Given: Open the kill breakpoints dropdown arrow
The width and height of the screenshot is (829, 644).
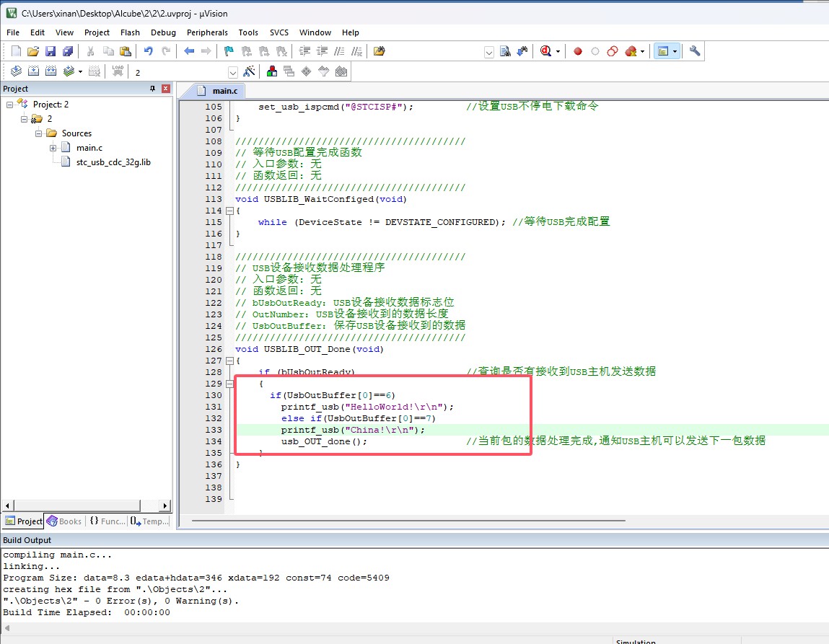Looking at the screenshot, I should [x=642, y=52].
